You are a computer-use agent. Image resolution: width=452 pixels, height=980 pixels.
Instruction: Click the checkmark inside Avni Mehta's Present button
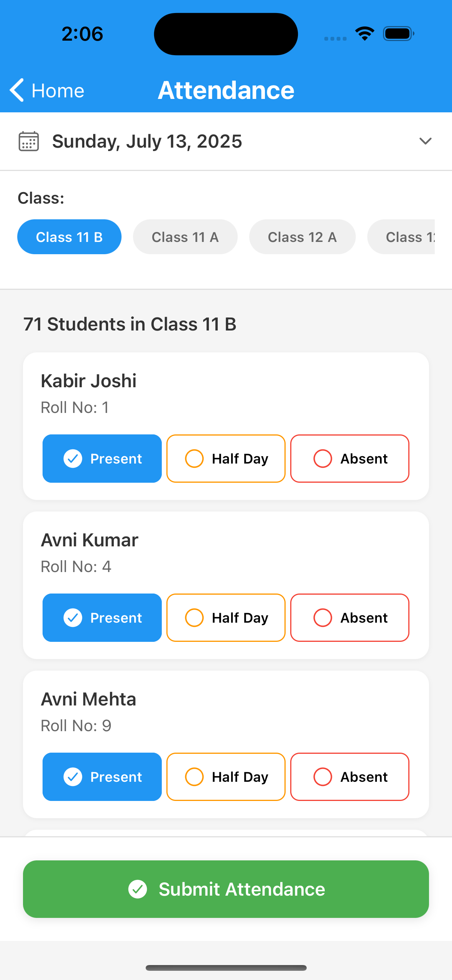(x=73, y=777)
